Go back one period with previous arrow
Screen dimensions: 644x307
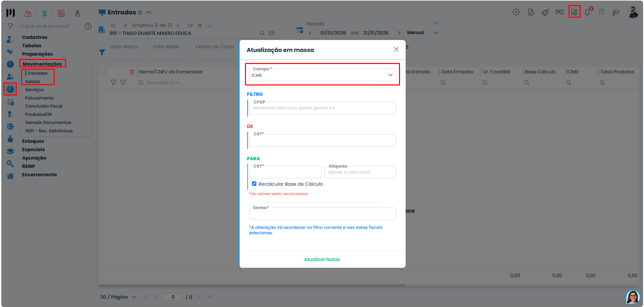tap(310, 33)
